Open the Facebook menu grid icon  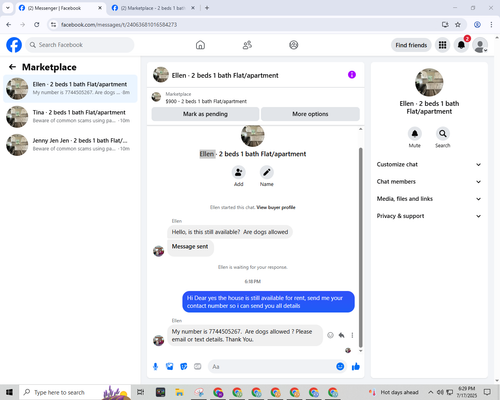point(442,45)
